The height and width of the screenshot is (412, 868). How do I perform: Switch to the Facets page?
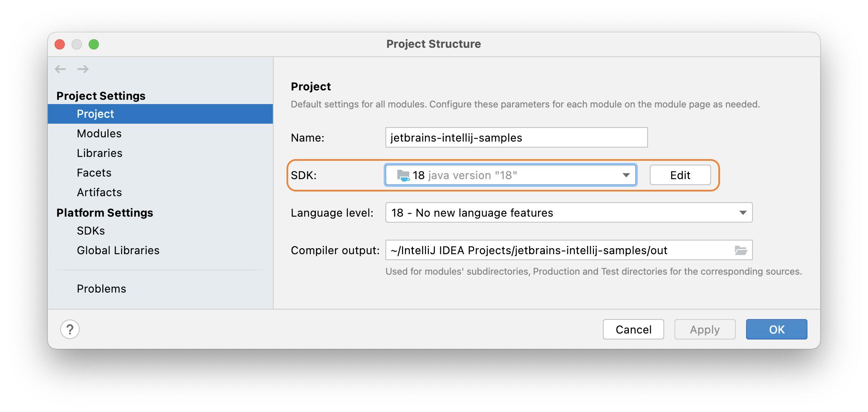[x=160, y=173]
